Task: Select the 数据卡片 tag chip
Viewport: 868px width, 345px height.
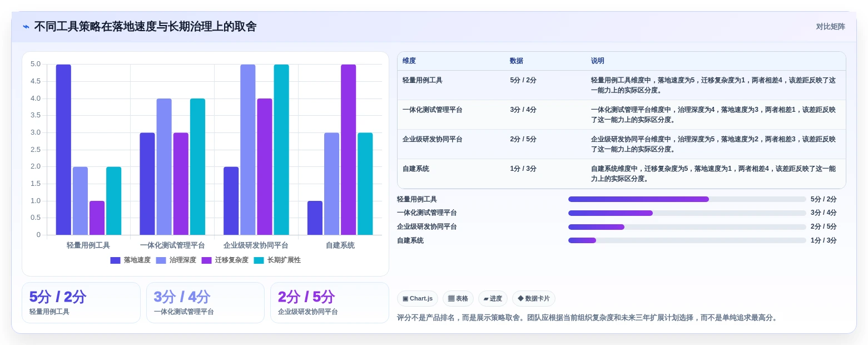Action: [x=534, y=299]
